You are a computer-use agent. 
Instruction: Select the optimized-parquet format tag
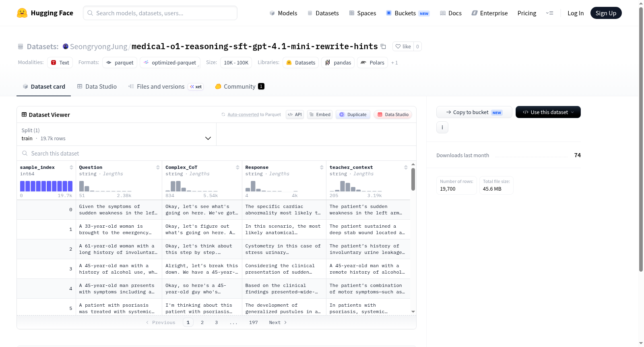(x=170, y=62)
